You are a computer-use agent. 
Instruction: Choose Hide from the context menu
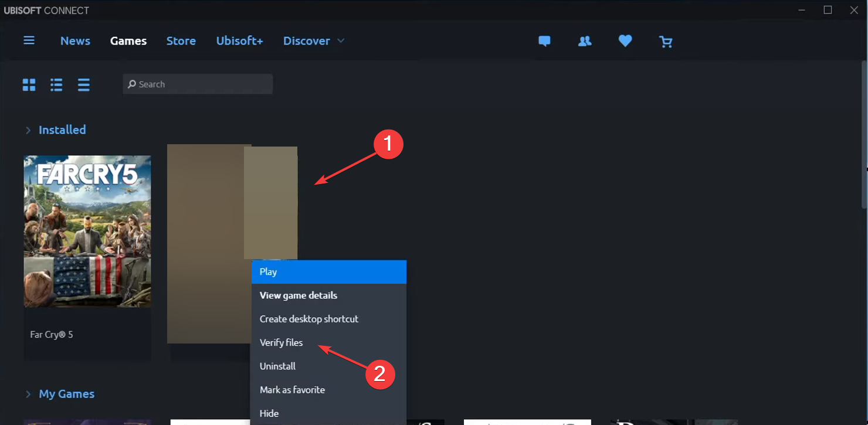[328, 413]
